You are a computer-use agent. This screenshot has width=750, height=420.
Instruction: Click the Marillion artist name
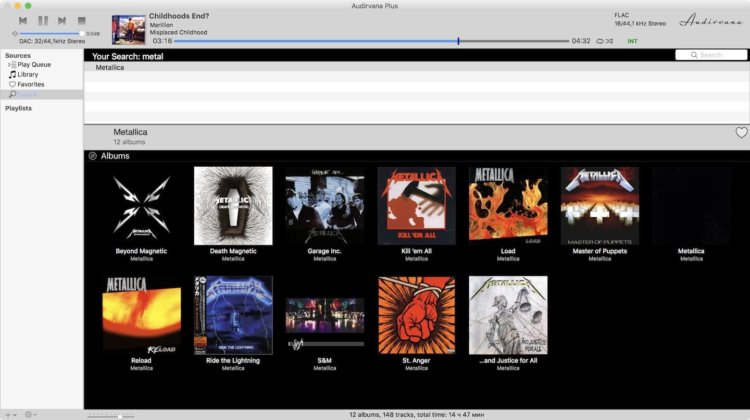point(161,25)
